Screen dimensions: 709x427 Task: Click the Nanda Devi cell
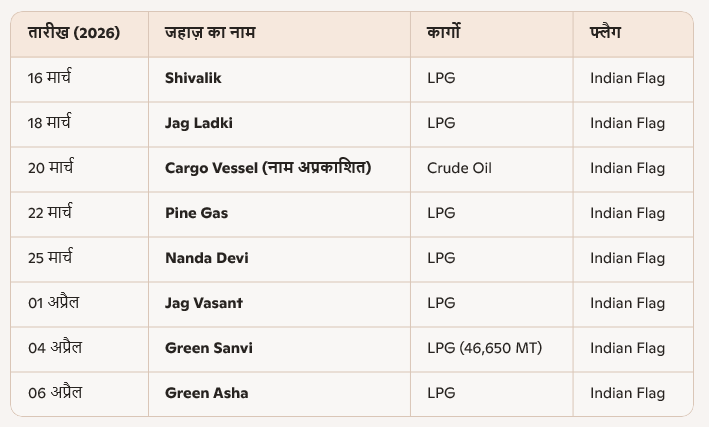[206, 258]
